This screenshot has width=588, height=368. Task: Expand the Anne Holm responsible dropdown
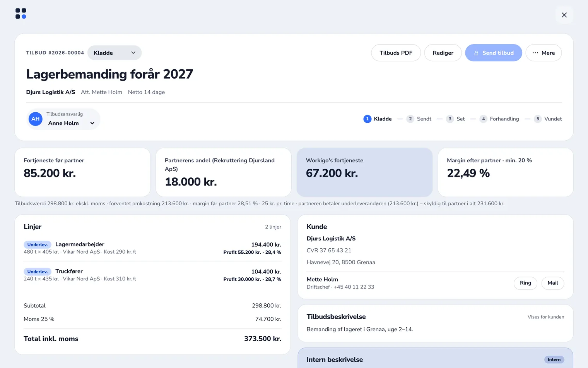tap(71, 123)
